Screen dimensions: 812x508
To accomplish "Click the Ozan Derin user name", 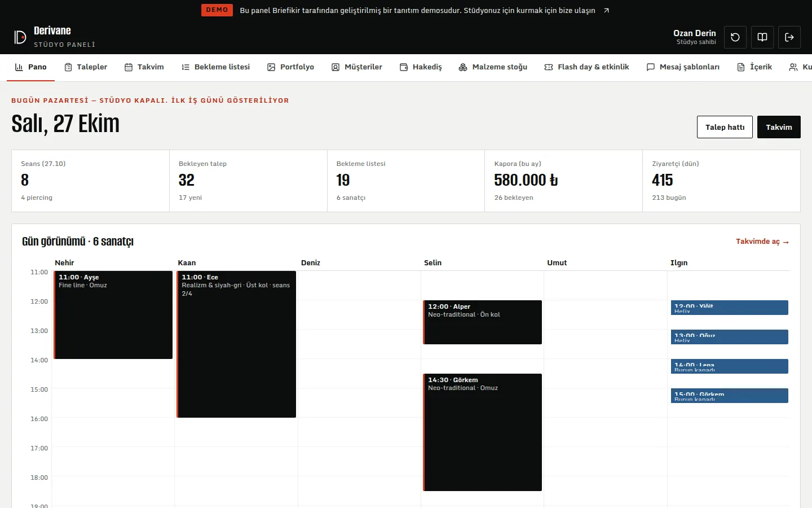I will (695, 33).
